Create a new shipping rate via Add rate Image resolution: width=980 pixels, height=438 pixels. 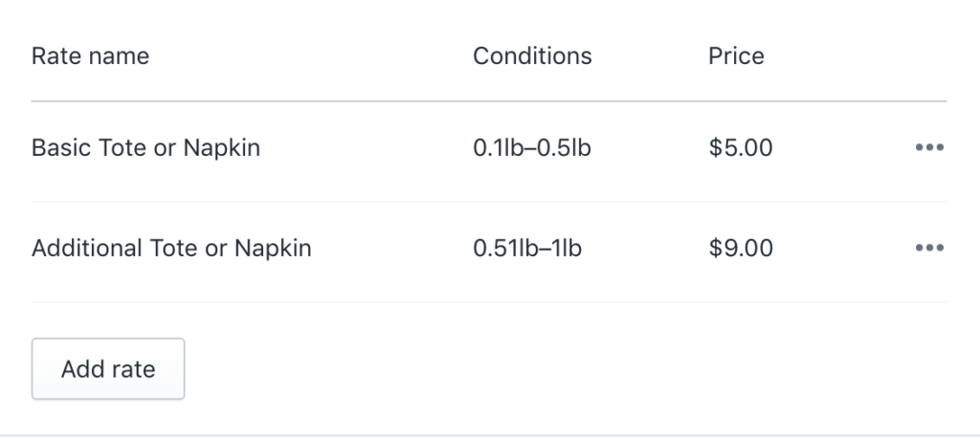(108, 369)
